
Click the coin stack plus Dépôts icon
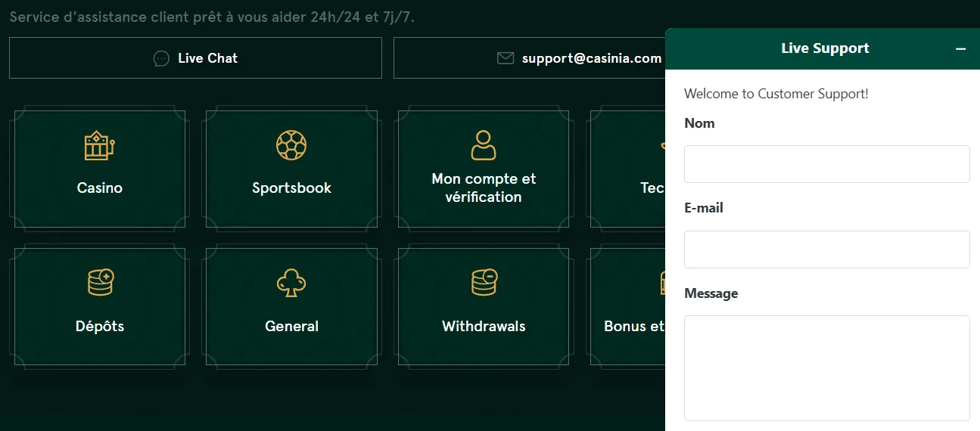tap(100, 283)
